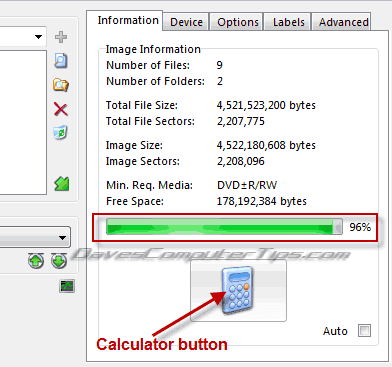The height and width of the screenshot is (367, 392).
Task: Click inside the empty source list box
Action: pos(23,122)
